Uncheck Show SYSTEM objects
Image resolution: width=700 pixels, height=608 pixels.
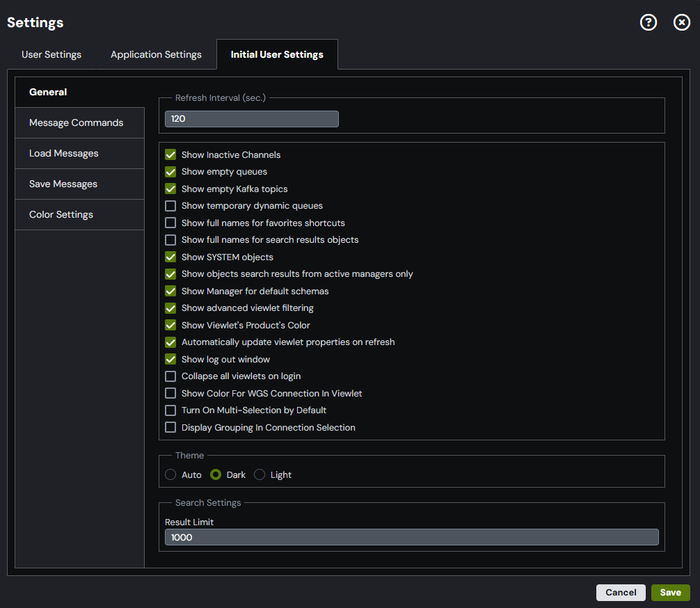tap(170, 257)
